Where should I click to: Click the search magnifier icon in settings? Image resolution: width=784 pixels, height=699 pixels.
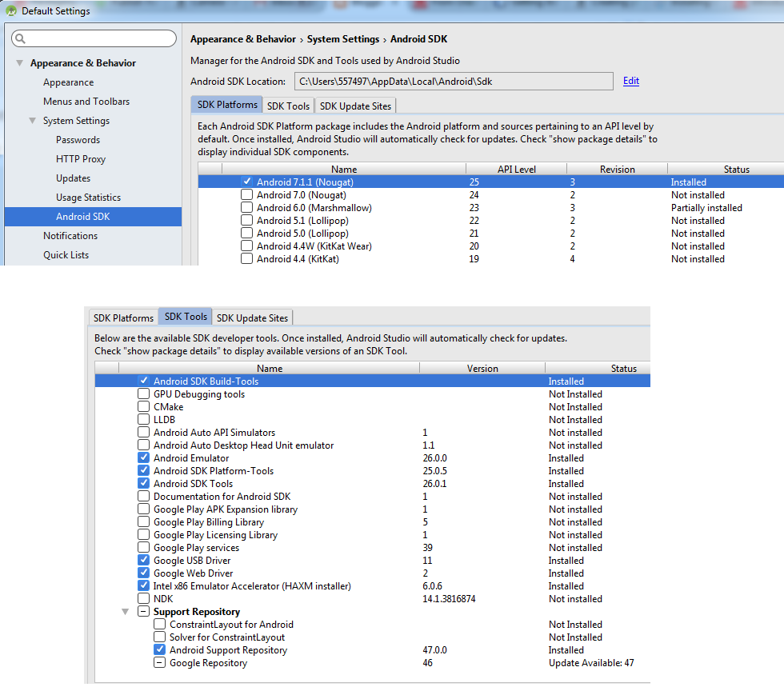(21, 38)
